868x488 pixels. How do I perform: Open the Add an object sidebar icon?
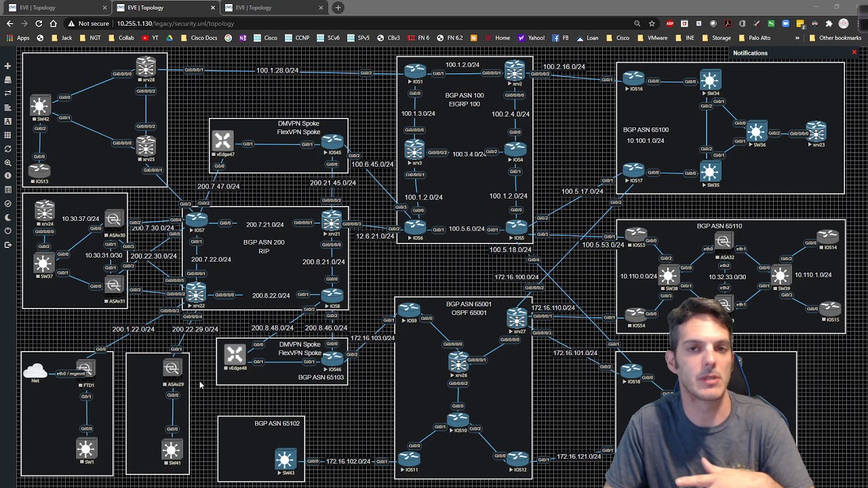click(x=7, y=66)
